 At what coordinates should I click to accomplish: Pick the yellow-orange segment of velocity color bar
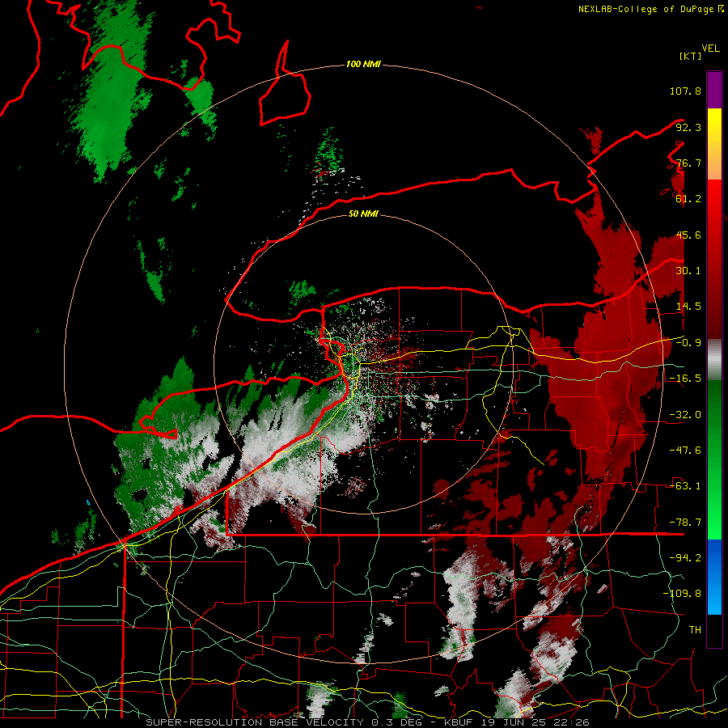pos(714,144)
